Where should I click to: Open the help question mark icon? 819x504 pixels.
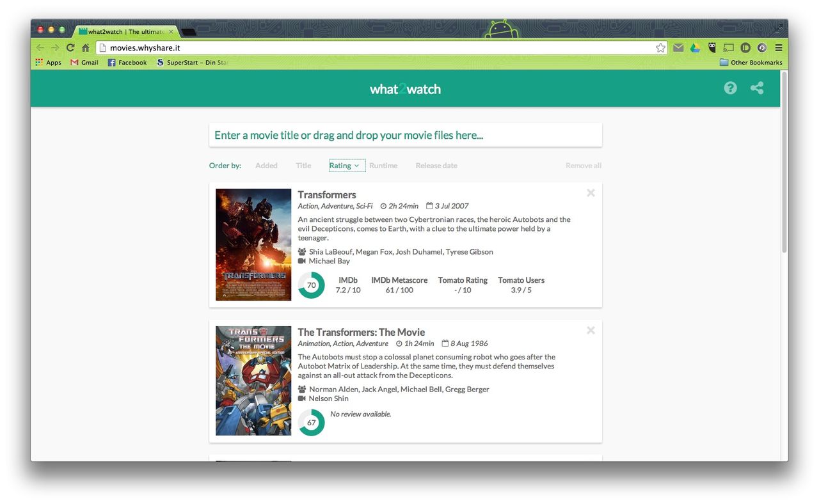pyautogui.click(x=730, y=88)
